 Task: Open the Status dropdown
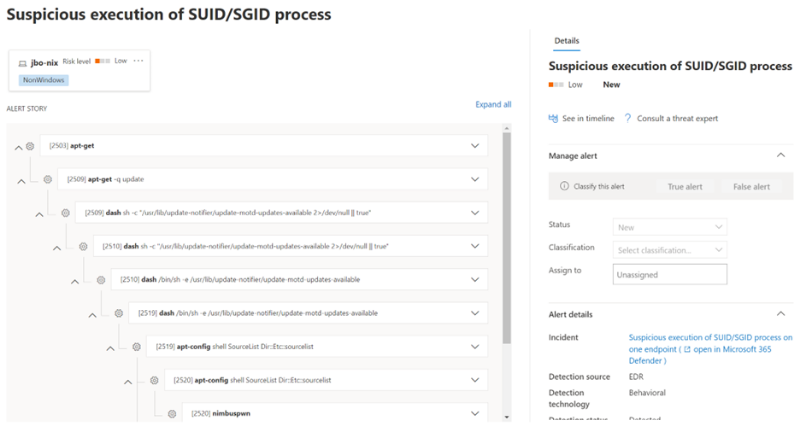(x=671, y=227)
